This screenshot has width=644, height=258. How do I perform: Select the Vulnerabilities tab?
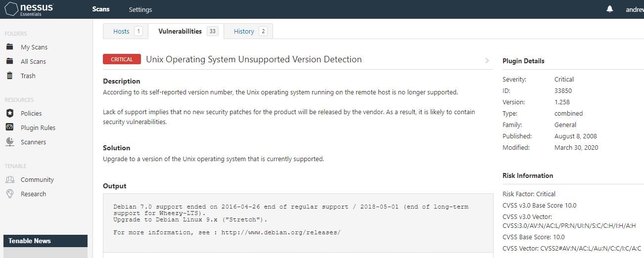(x=186, y=31)
